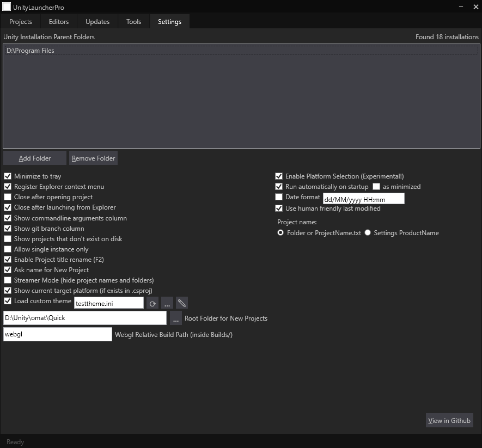Image resolution: width=482 pixels, height=448 pixels.
Task: Enable the Date format checkbox
Action: pos(279,197)
